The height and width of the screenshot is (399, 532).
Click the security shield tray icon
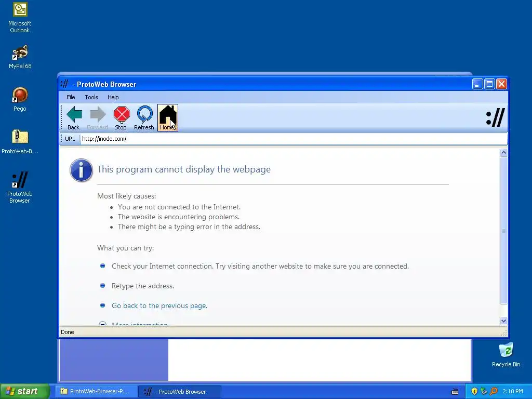(x=474, y=391)
